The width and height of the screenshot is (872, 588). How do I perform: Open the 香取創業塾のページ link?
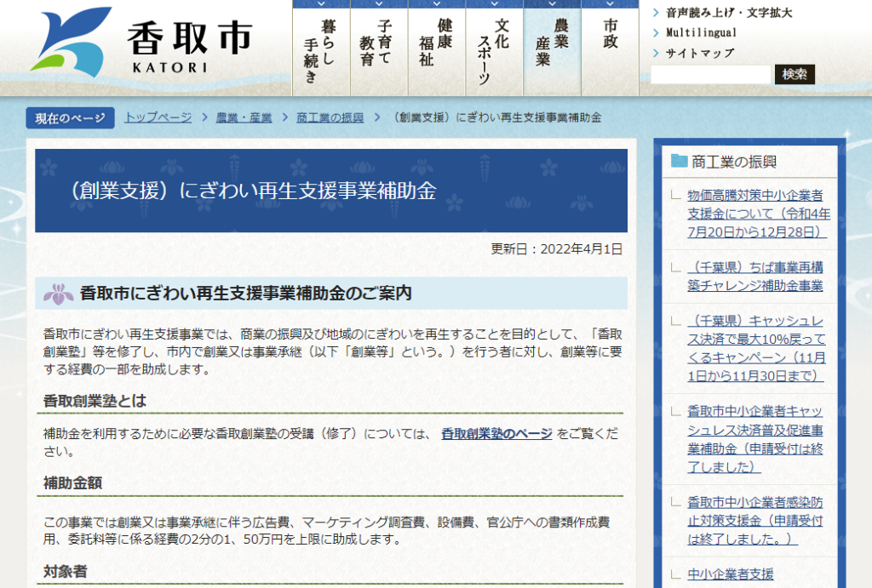pyautogui.click(x=496, y=434)
